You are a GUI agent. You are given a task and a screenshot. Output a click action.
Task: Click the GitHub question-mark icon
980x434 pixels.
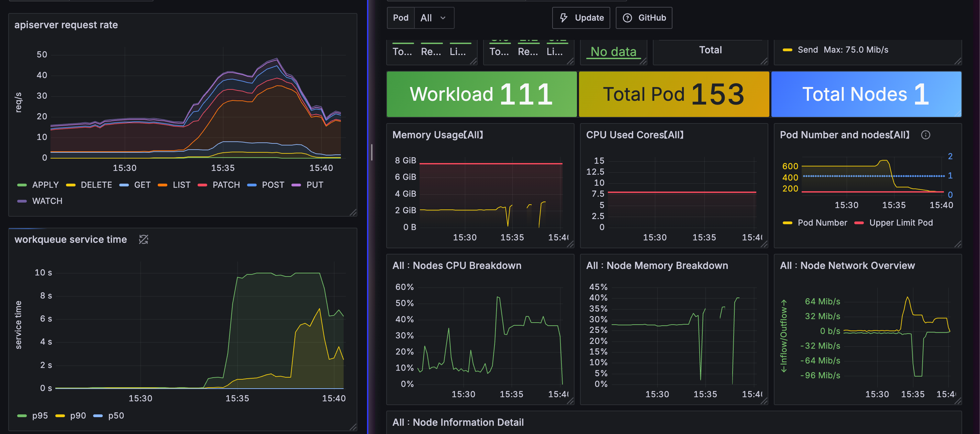click(x=627, y=18)
